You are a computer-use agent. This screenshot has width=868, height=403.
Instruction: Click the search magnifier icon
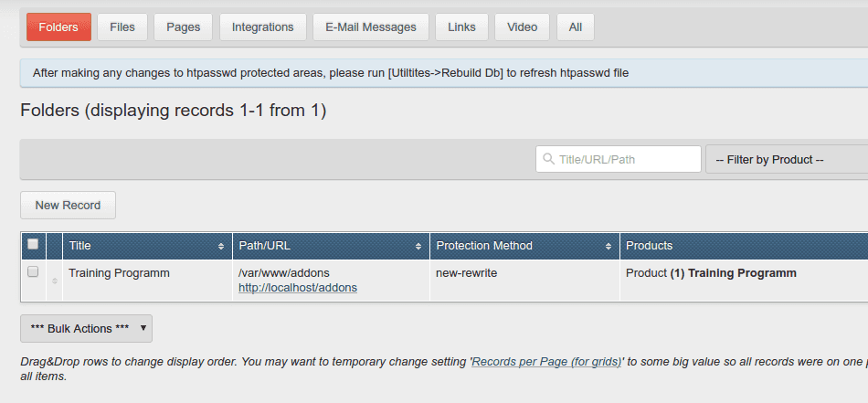pyautogui.click(x=548, y=159)
